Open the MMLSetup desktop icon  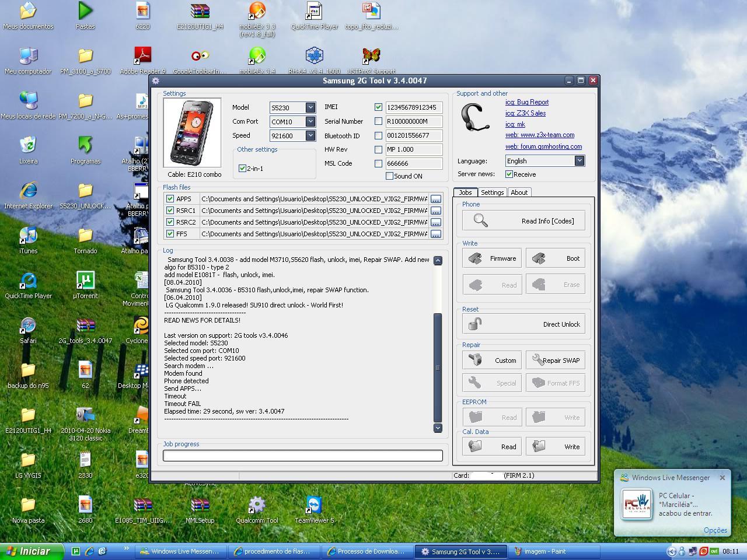pyautogui.click(x=200, y=510)
